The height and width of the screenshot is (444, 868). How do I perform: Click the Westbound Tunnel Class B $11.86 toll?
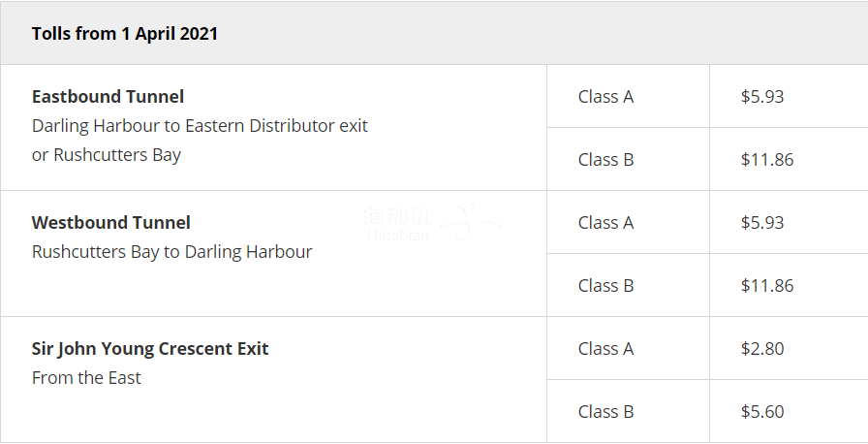[x=766, y=286]
